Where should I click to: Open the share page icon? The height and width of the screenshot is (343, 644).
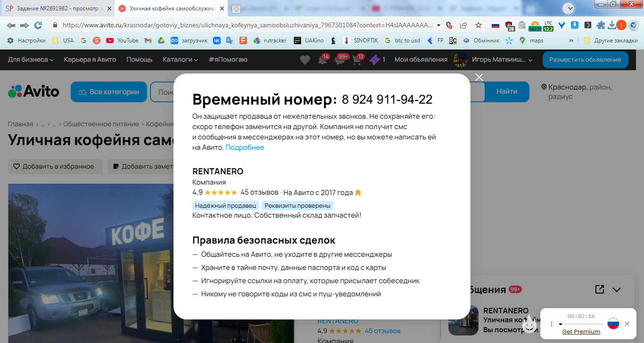[x=463, y=25]
